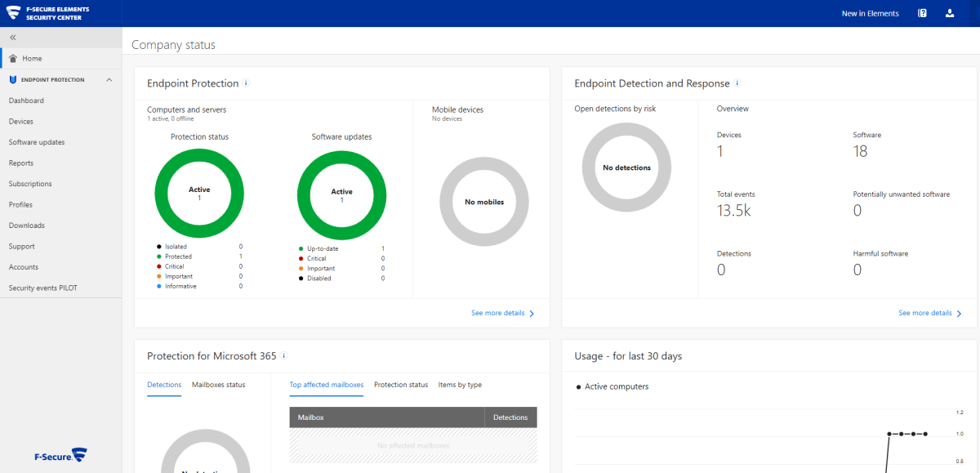
Task: Click the Company status page title
Action: click(x=173, y=45)
